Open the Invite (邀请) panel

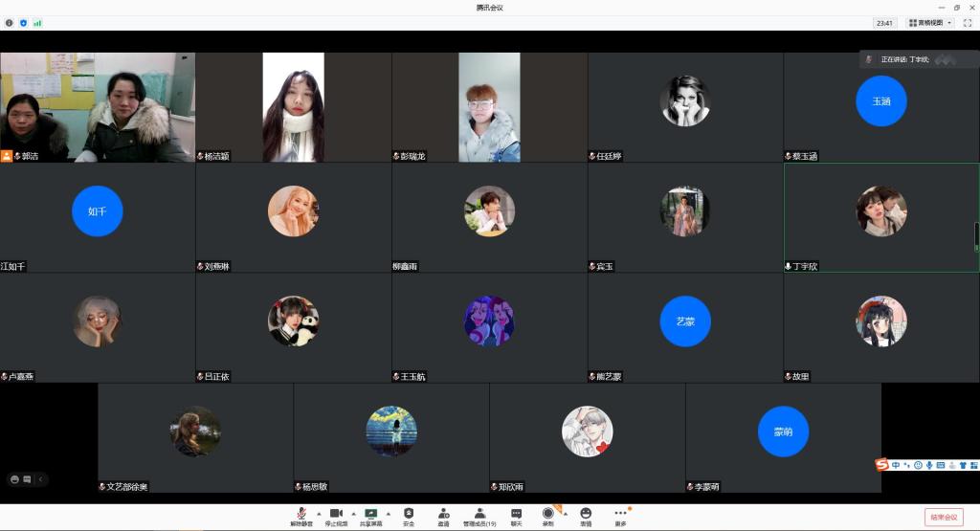[443, 515]
